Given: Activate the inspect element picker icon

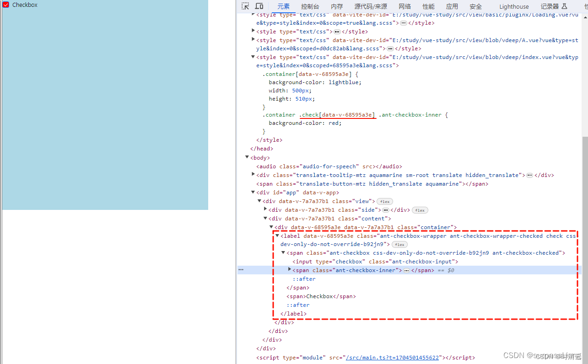Looking at the screenshot, I should (x=246, y=6).
